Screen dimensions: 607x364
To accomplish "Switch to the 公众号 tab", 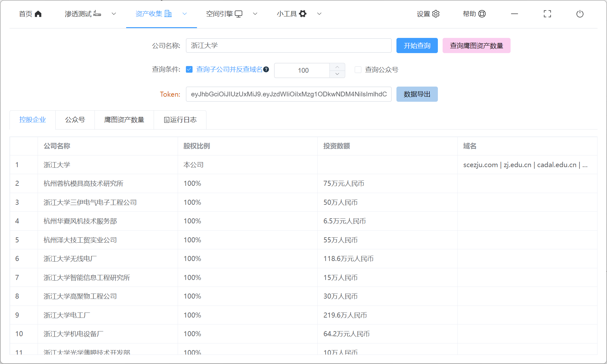I will pyautogui.click(x=75, y=120).
